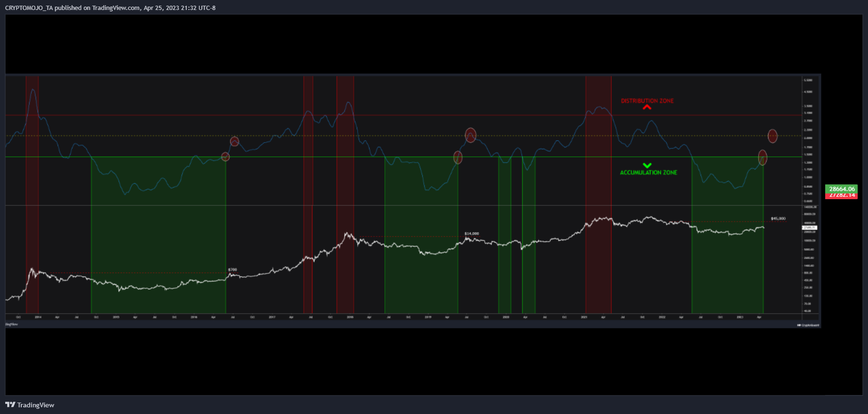Select the DISTRIBUTION ZONE annotation
Image resolution: width=868 pixels, height=414 pixels.
[x=647, y=101]
